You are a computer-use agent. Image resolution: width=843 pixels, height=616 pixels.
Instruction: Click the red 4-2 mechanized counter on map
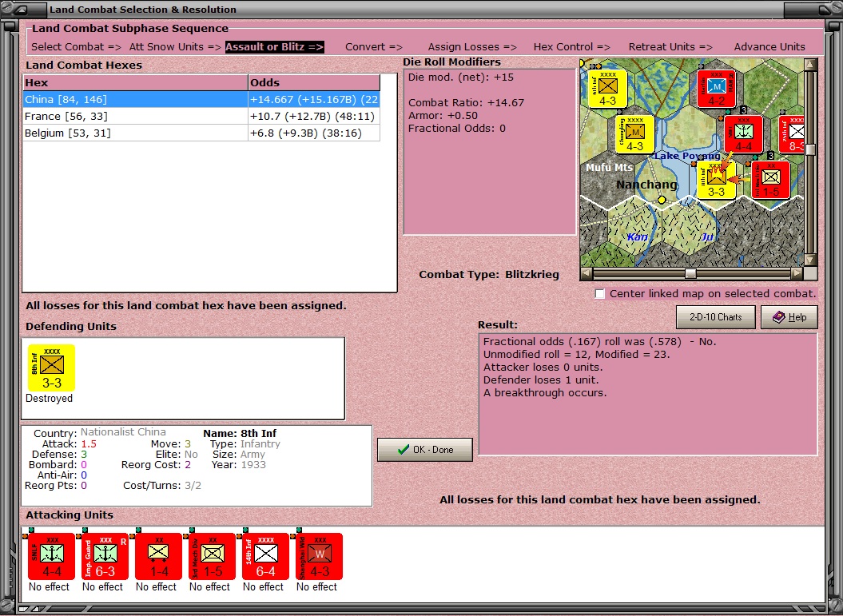click(x=716, y=89)
